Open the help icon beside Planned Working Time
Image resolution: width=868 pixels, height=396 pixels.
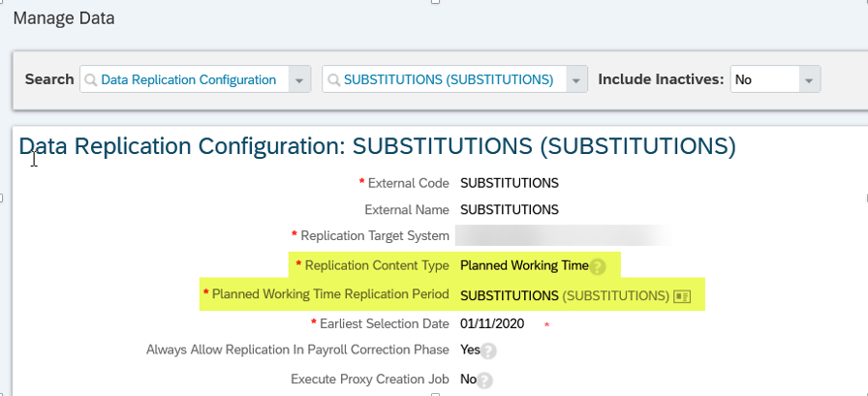598,267
